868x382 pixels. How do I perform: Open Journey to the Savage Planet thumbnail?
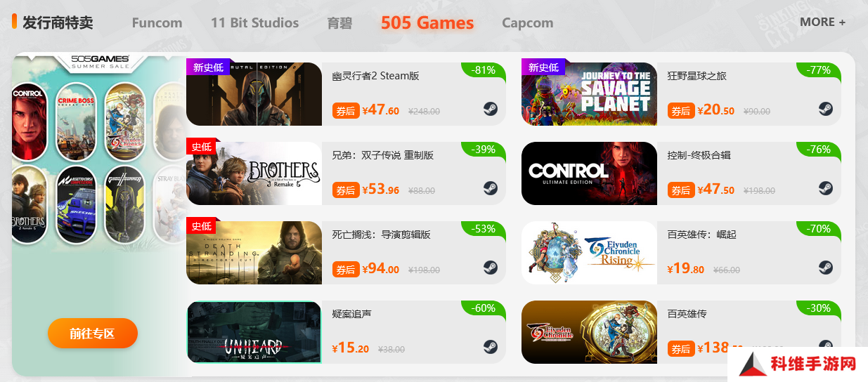click(x=589, y=94)
